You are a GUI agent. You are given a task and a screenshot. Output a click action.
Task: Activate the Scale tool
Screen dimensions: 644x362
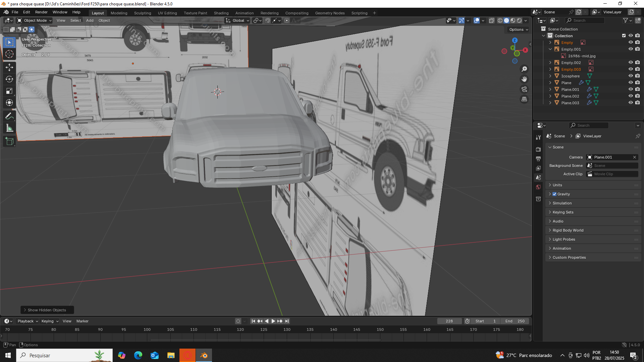pos(9,91)
